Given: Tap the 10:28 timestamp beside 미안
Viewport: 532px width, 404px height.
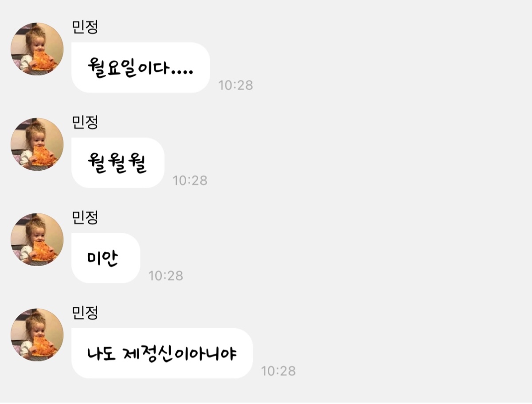Looking at the screenshot, I should pyautogui.click(x=166, y=276).
